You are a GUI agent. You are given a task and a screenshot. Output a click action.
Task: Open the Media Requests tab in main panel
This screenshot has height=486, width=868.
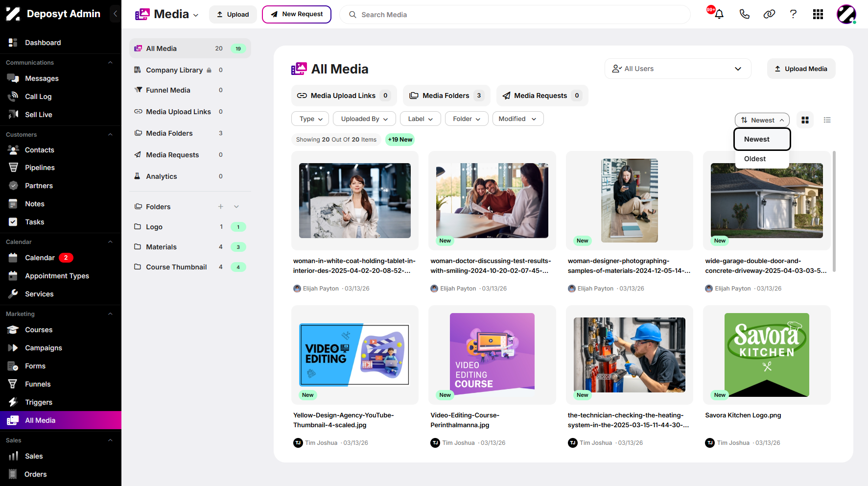coord(542,96)
